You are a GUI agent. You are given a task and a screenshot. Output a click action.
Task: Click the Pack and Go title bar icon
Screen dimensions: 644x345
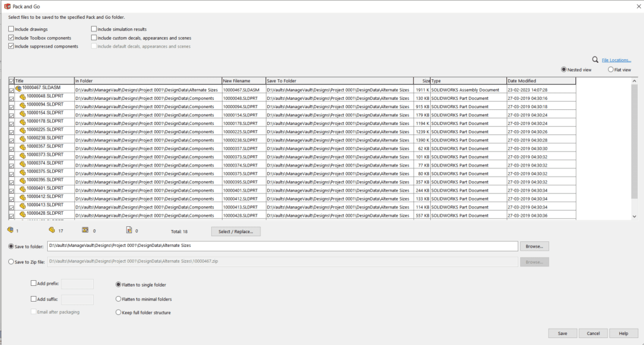click(x=6, y=6)
